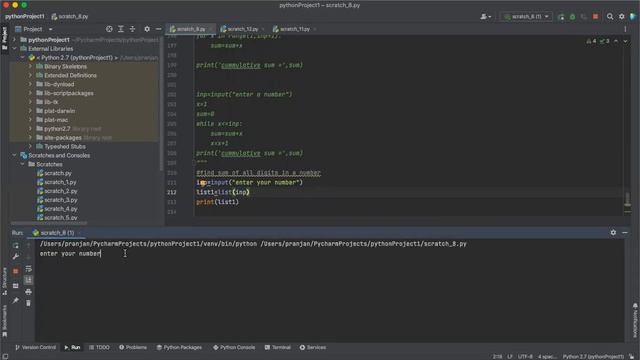This screenshot has height=360, width=640.
Task: Open the Run tool window tab
Action: [x=72, y=347]
